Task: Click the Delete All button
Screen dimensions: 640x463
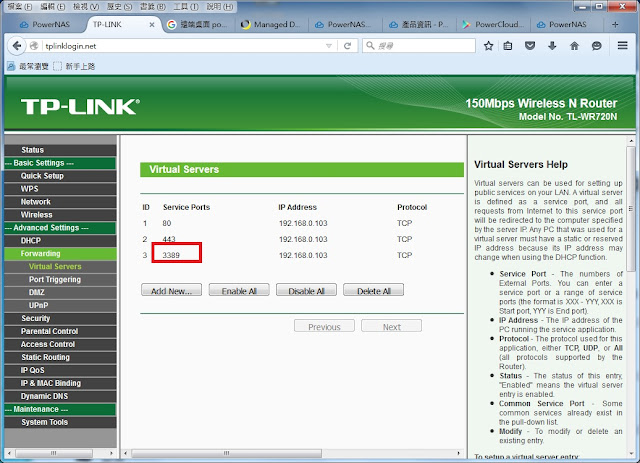Action: [373, 290]
